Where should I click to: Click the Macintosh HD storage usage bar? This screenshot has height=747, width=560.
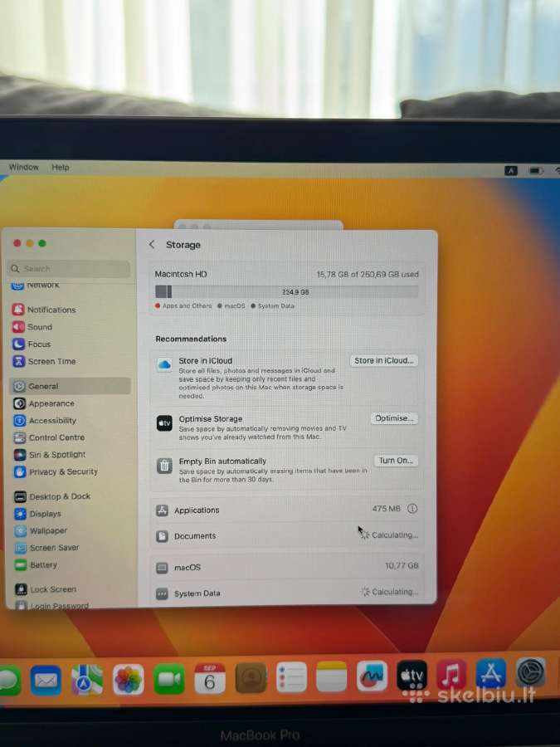(x=287, y=291)
